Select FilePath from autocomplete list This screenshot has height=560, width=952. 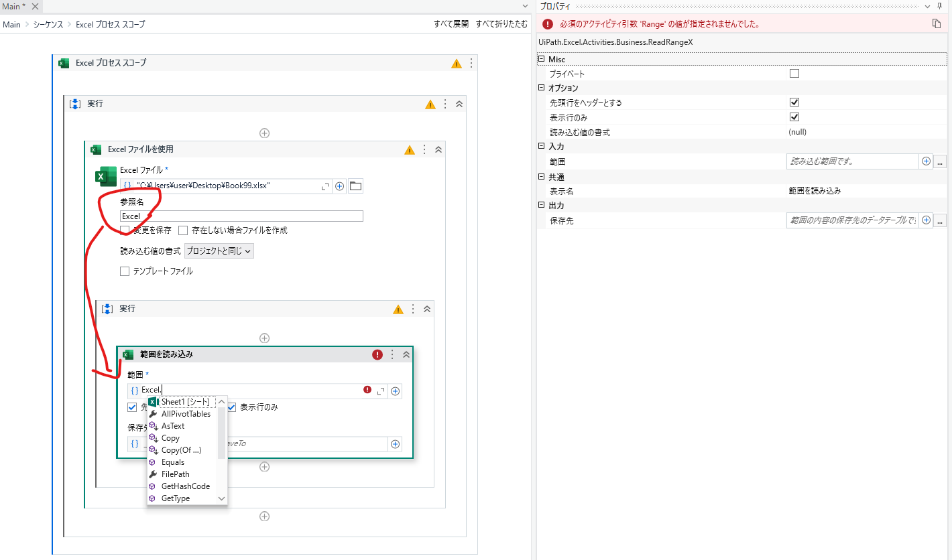182,474
